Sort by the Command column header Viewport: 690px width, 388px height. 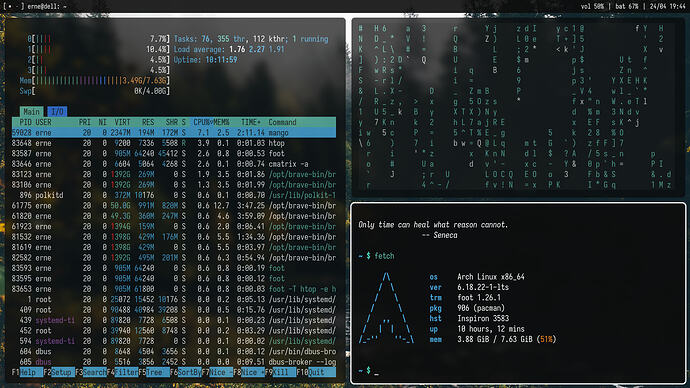click(x=282, y=122)
